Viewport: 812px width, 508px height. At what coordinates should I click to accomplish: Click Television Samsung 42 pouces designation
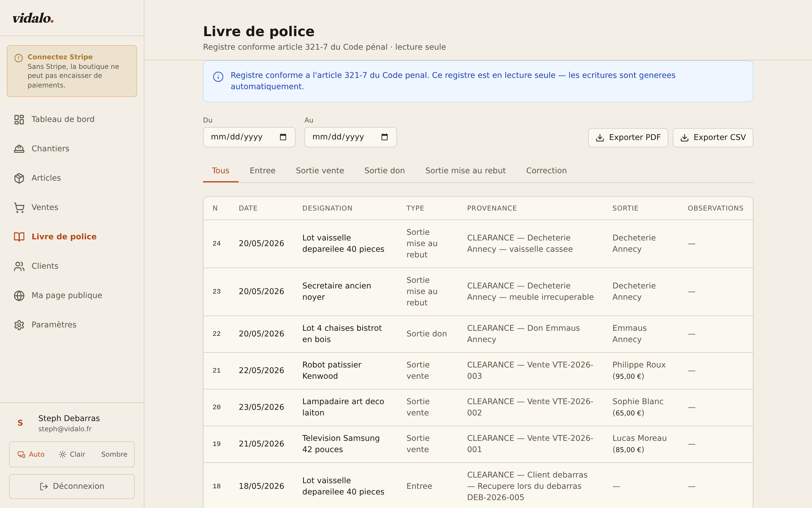341,444
